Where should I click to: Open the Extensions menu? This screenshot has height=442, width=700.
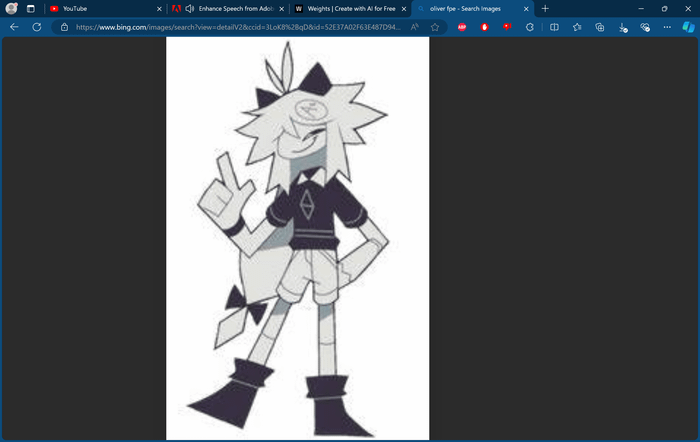(529, 27)
